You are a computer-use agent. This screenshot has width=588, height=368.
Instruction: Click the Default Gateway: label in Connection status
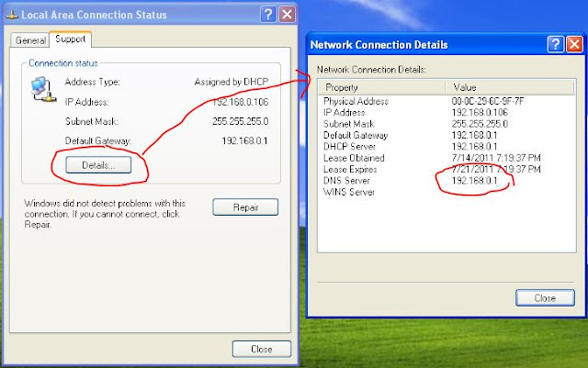(x=98, y=141)
